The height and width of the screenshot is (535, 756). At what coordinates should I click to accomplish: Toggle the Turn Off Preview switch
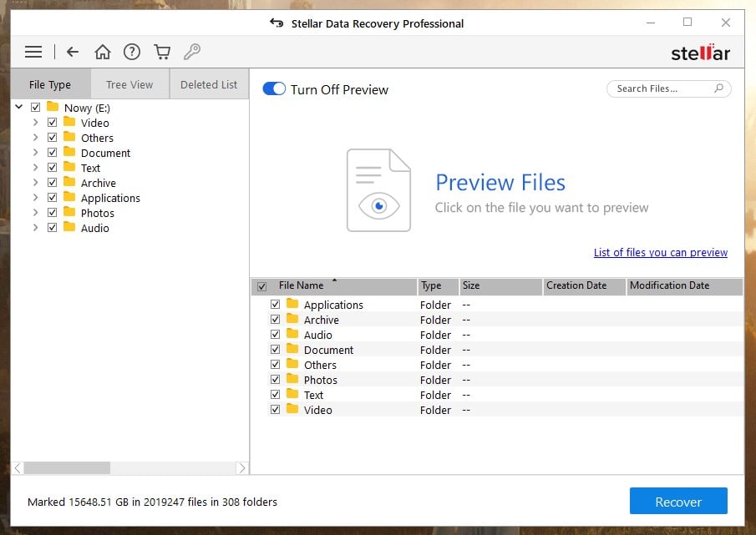[x=274, y=88]
